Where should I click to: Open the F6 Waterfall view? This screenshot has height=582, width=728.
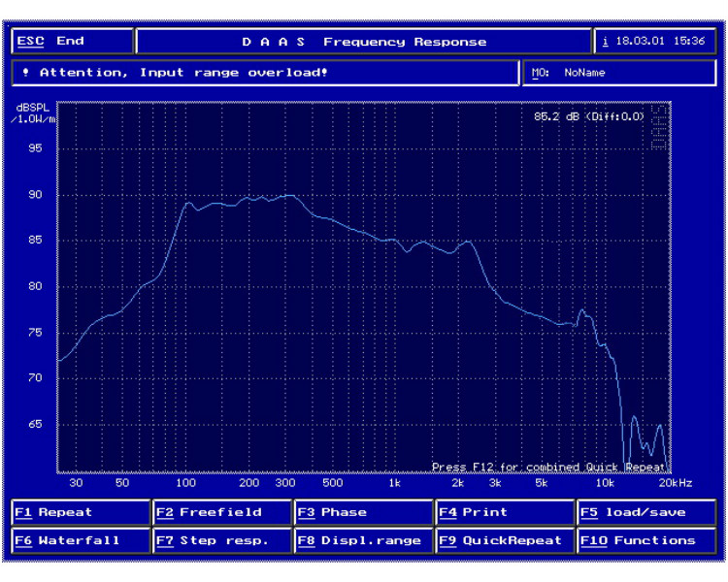(x=80, y=540)
